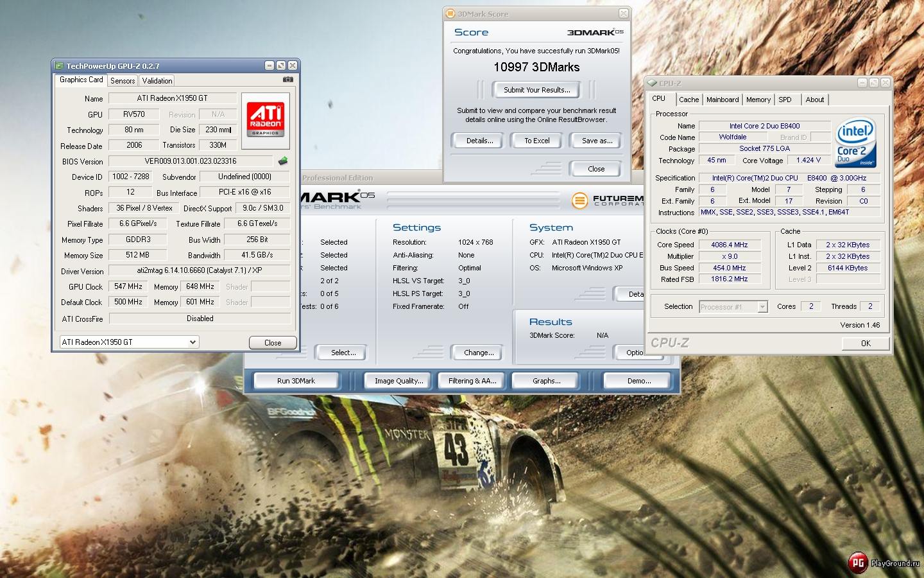Image resolution: width=924 pixels, height=578 pixels.
Task: Click the Level 2 cache 6144 KBytes value
Action: pyautogui.click(x=848, y=268)
